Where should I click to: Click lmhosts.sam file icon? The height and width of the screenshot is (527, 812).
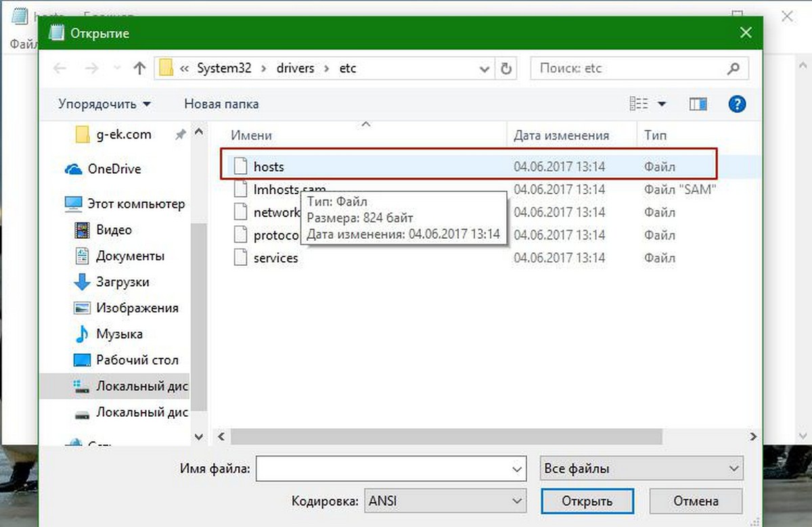(240, 189)
